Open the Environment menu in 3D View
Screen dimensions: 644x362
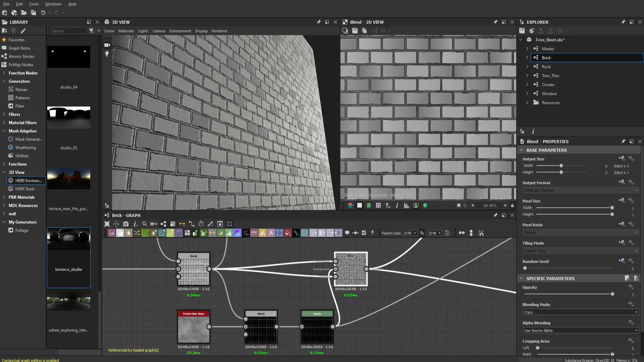(x=180, y=31)
